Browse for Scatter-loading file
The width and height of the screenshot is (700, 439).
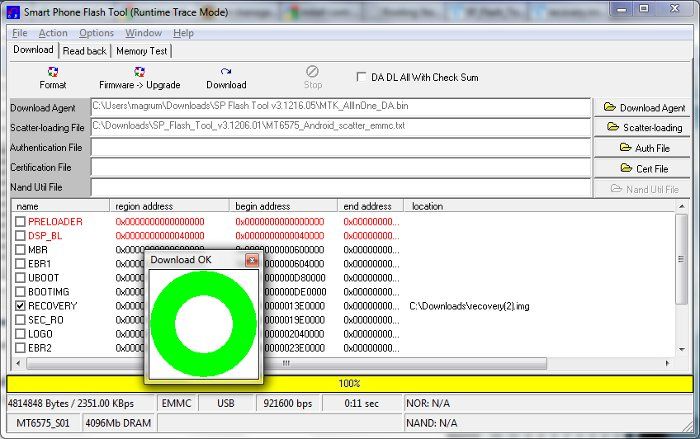643,127
